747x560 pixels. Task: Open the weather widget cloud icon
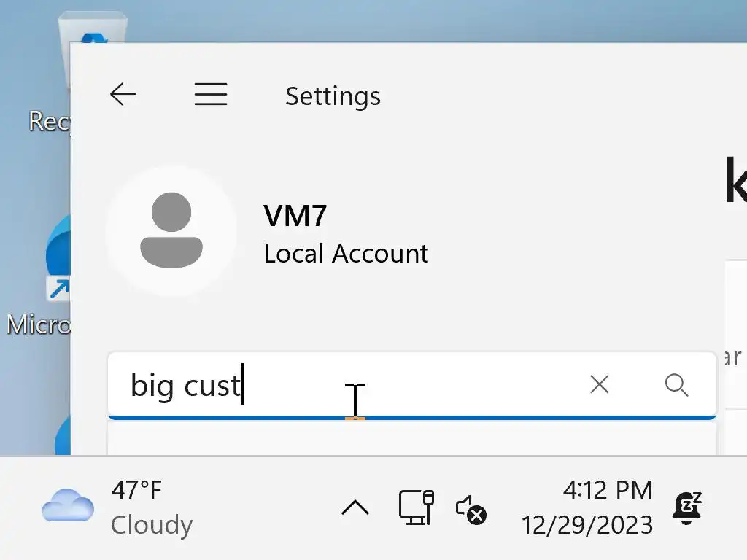pos(68,507)
